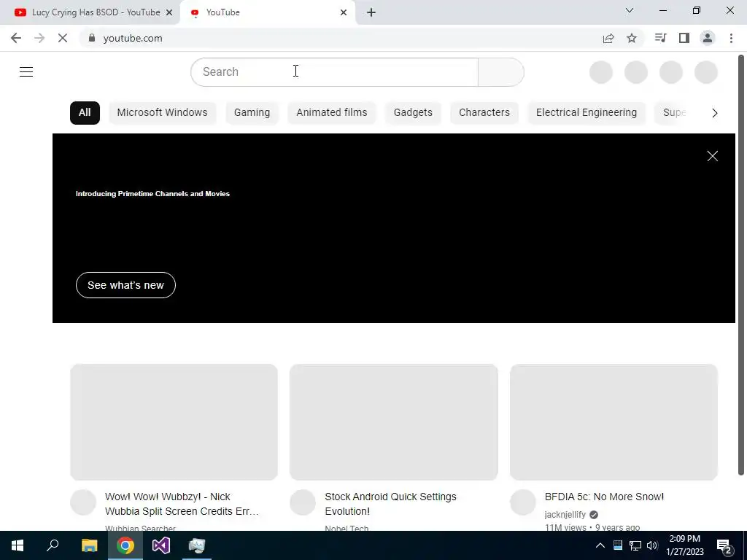Choose the Animated films chip

point(332,113)
